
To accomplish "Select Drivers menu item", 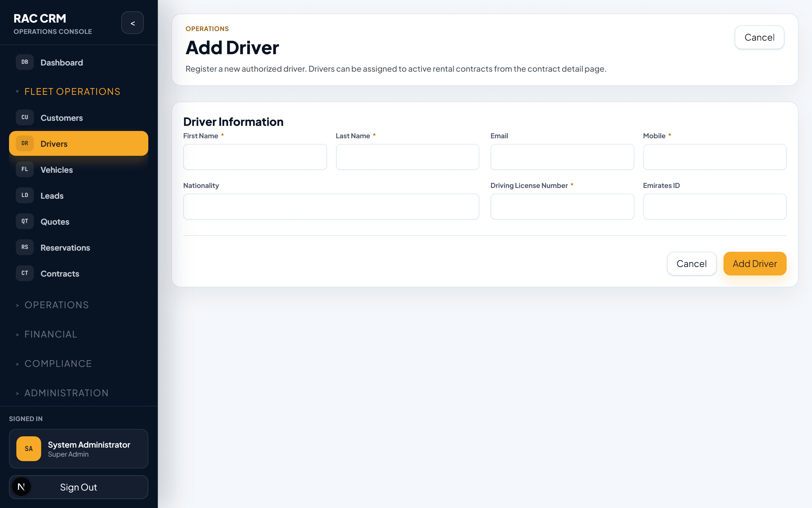I will (x=78, y=143).
